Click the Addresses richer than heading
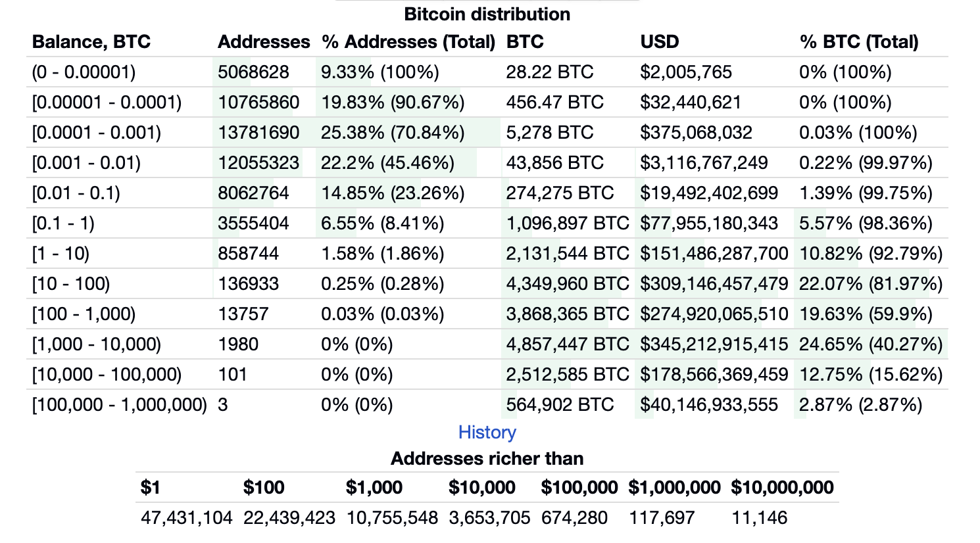 (487, 458)
